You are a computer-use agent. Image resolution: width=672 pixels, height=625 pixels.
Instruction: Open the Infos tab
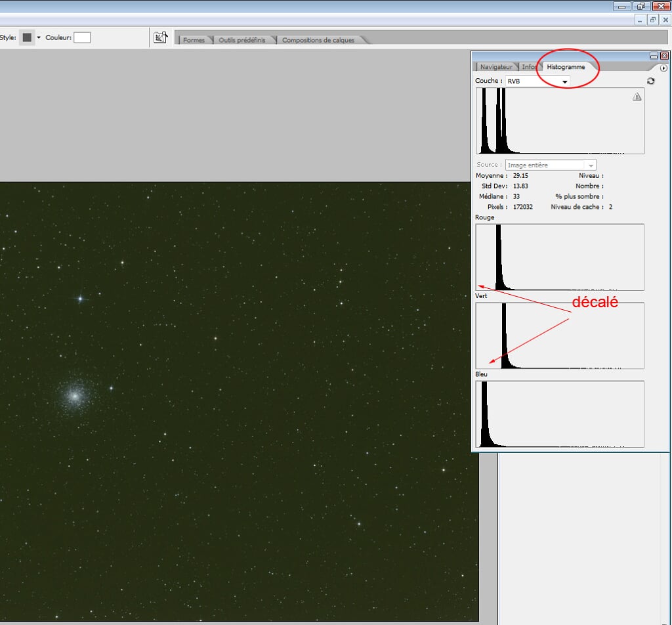[x=528, y=67]
